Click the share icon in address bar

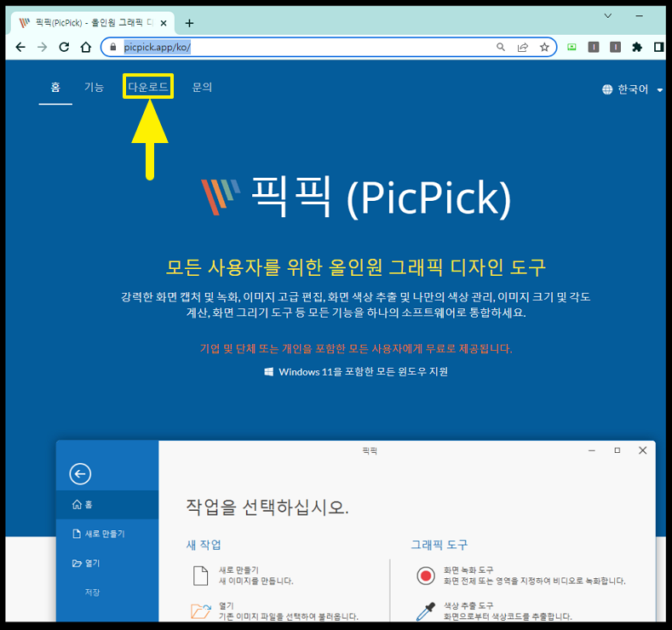(522, 47)
